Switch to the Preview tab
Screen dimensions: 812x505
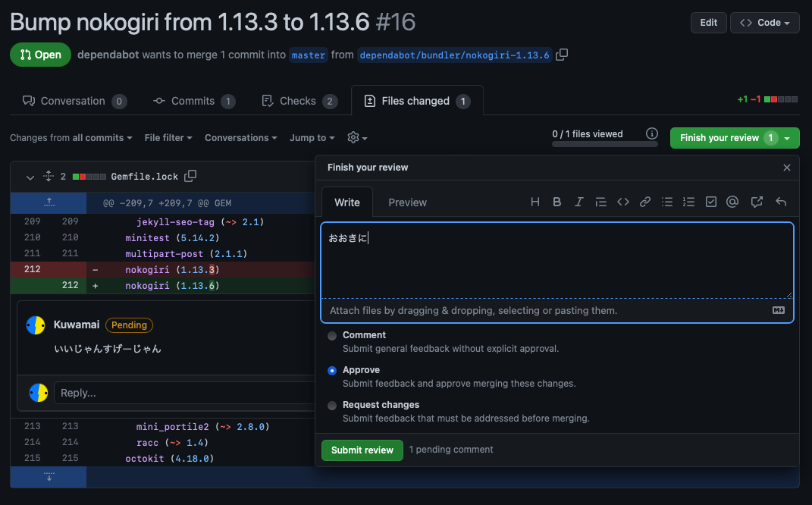408,202
